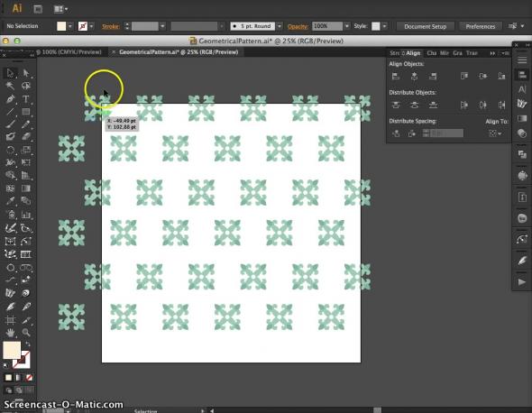Open the brush definition dropdown
The height and width of the screenshot is (413, 532).
tap(280, 26)
